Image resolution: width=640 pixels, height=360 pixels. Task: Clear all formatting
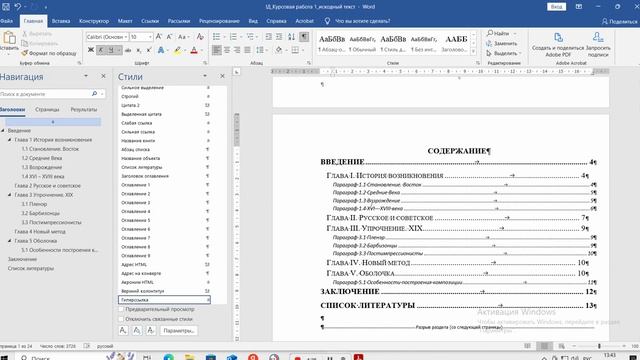pos(200,37)
